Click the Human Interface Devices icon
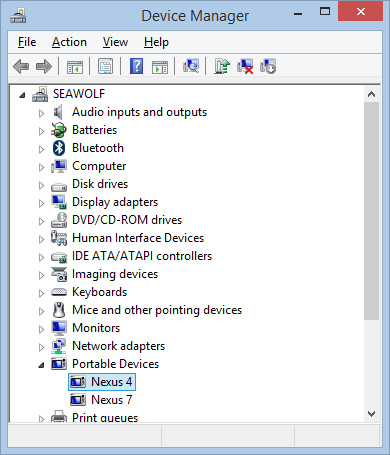This screenshot has height=455, width=390. [x=59, y=238]
